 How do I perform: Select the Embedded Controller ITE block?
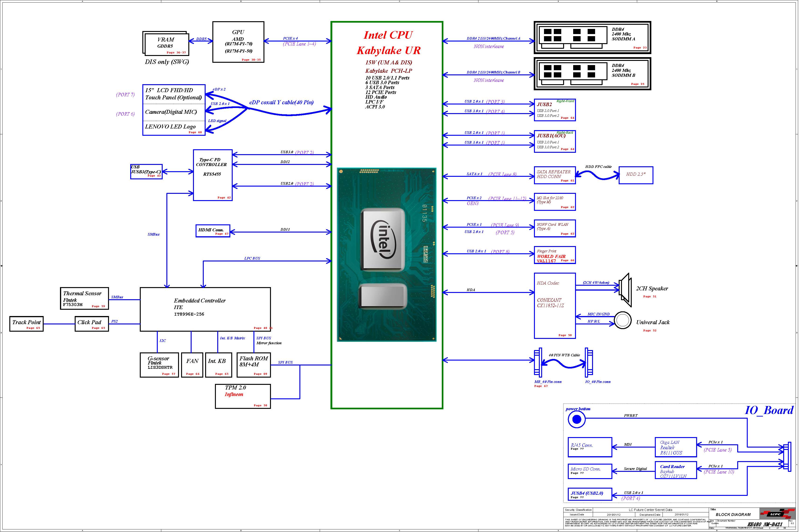(207, 313)
